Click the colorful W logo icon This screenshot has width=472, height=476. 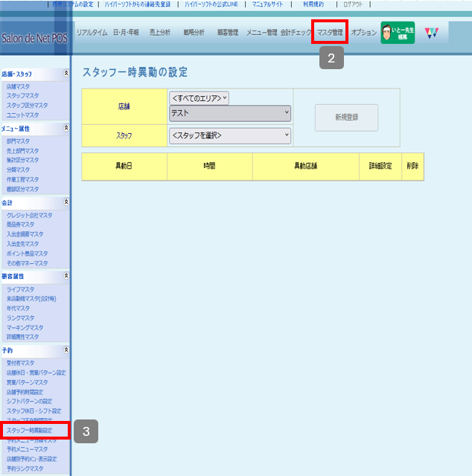[432, 33]
